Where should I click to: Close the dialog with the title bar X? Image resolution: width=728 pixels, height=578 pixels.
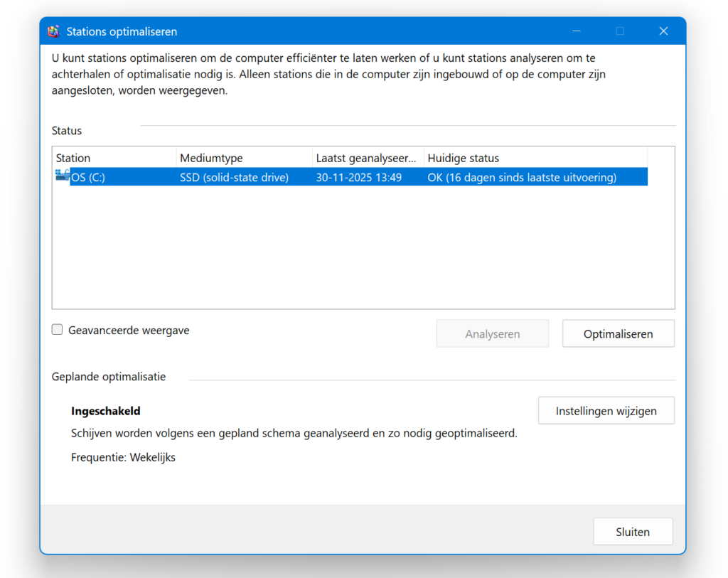pos(663,31)
